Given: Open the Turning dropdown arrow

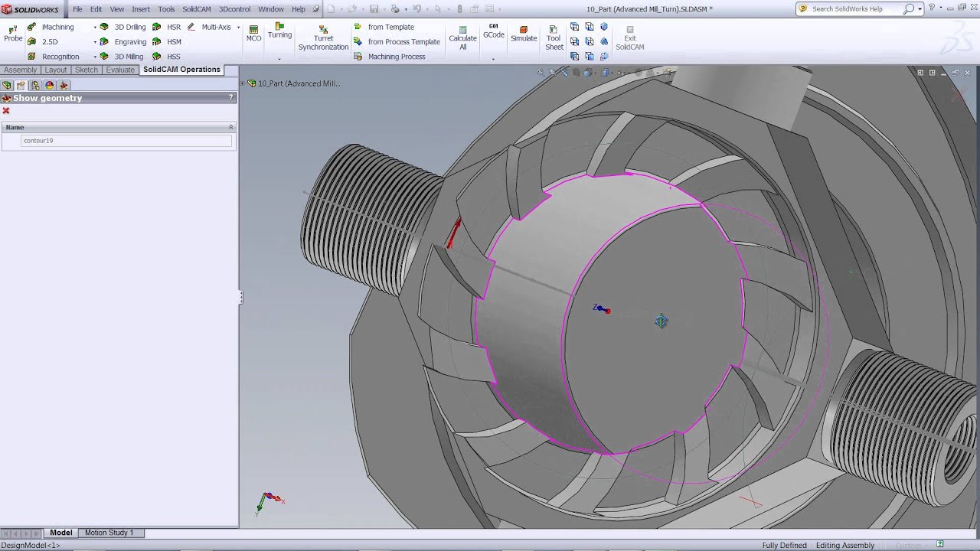Looking at the screenshot, I should point(279,59).
